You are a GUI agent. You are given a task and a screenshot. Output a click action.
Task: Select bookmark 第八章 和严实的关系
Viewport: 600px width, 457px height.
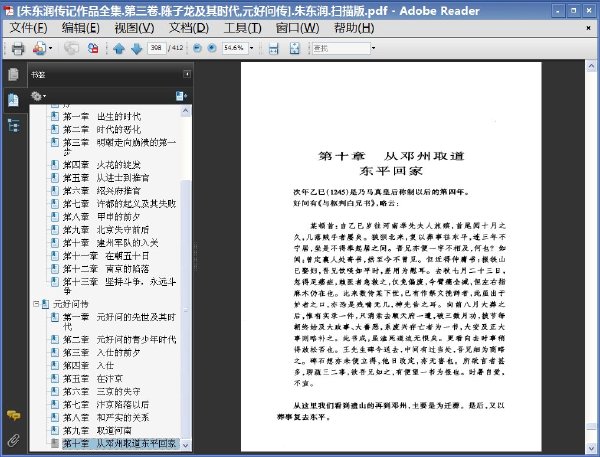tap(106, 418)
